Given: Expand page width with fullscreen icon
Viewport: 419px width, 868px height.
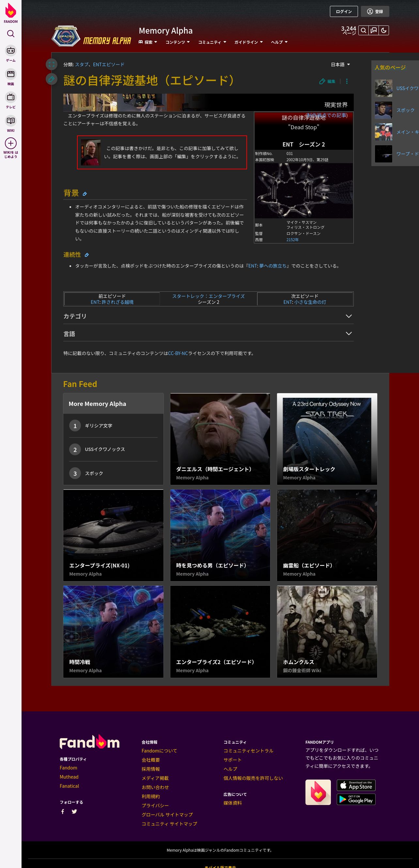Looking at the screenshot, I should 52,64.
